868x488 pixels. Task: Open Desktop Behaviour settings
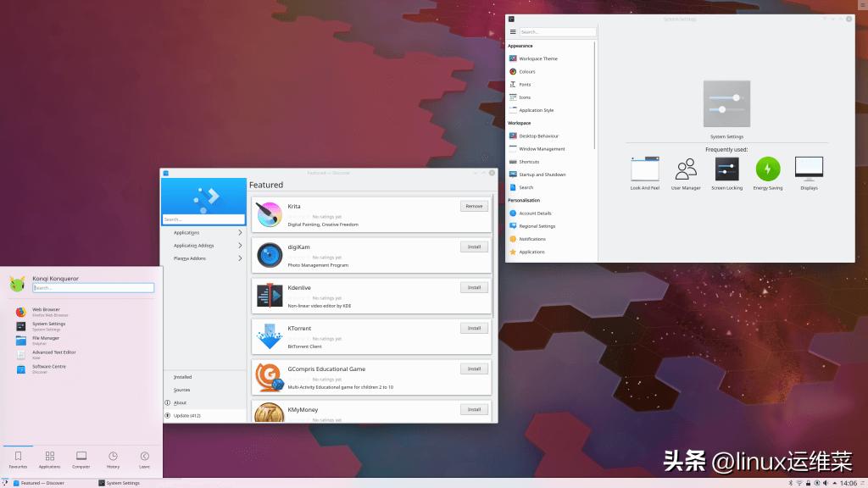pos(551,136)
